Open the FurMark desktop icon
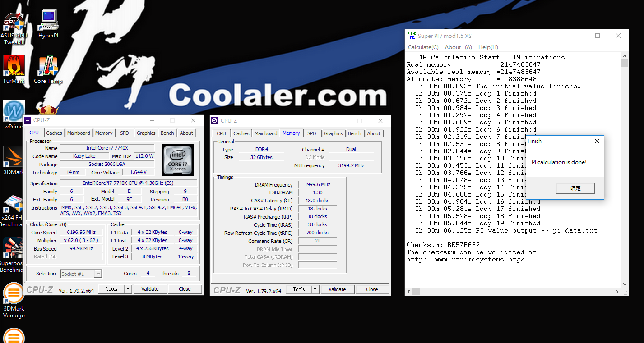The width and height of the screenshot is (644, 343). click(x=14, y=69)
